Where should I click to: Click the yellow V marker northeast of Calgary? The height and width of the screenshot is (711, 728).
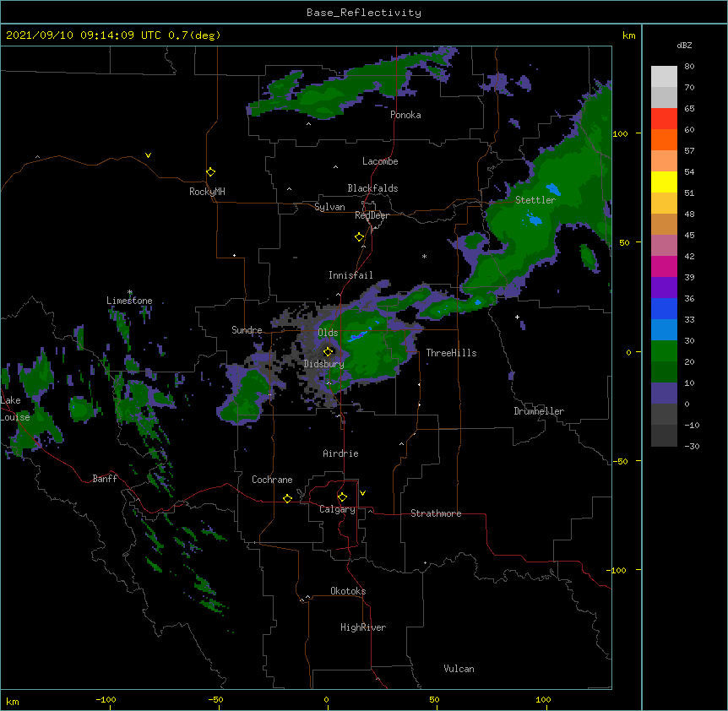[x=362, y=493]
